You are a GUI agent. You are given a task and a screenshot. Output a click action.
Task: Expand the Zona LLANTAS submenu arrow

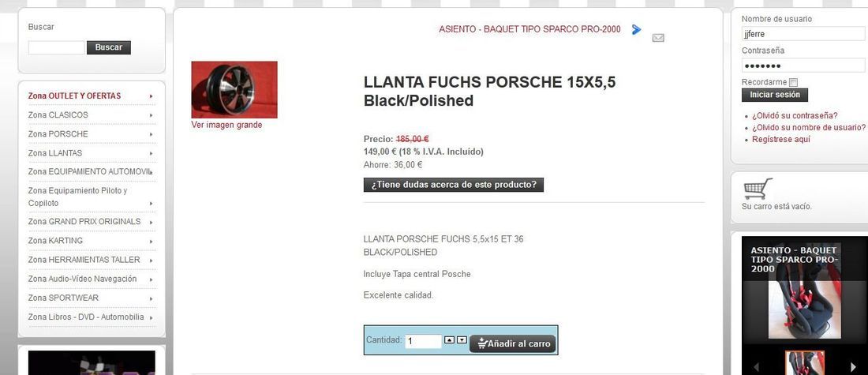pyautogui.click(x=152, y=153)
